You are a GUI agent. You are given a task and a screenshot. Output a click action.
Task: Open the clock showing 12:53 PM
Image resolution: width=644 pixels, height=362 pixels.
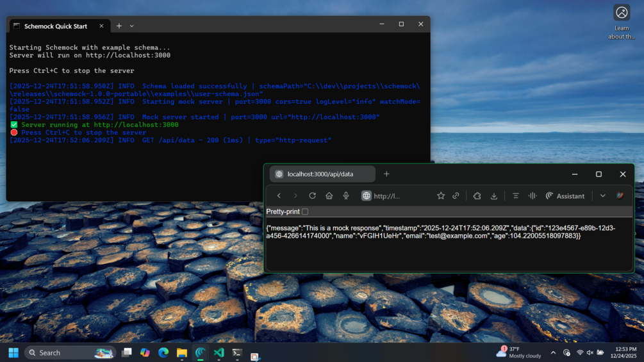point(623,352)
